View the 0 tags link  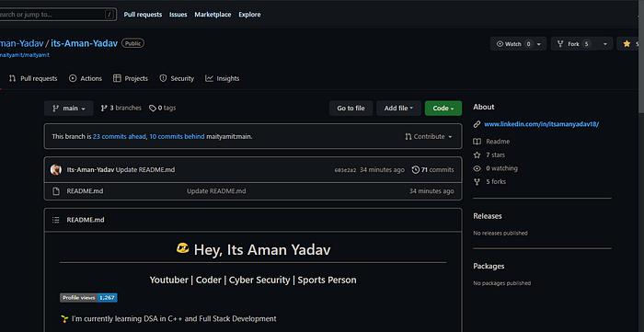162,108
